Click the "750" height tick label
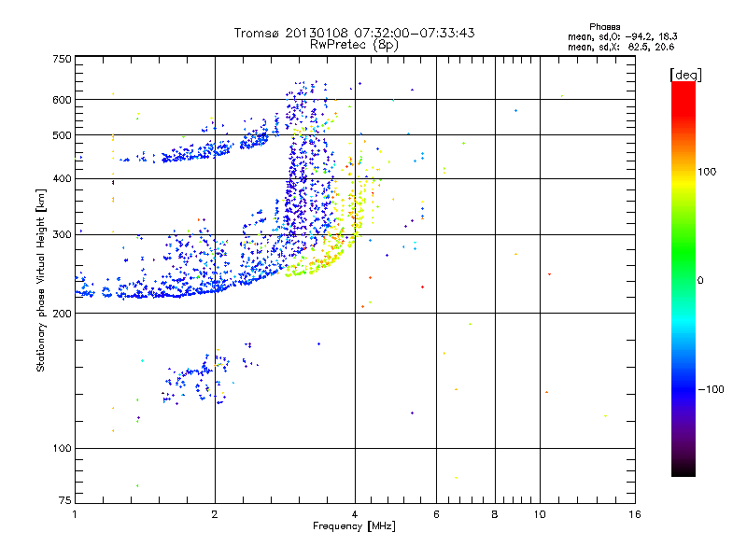 (62, 59)
